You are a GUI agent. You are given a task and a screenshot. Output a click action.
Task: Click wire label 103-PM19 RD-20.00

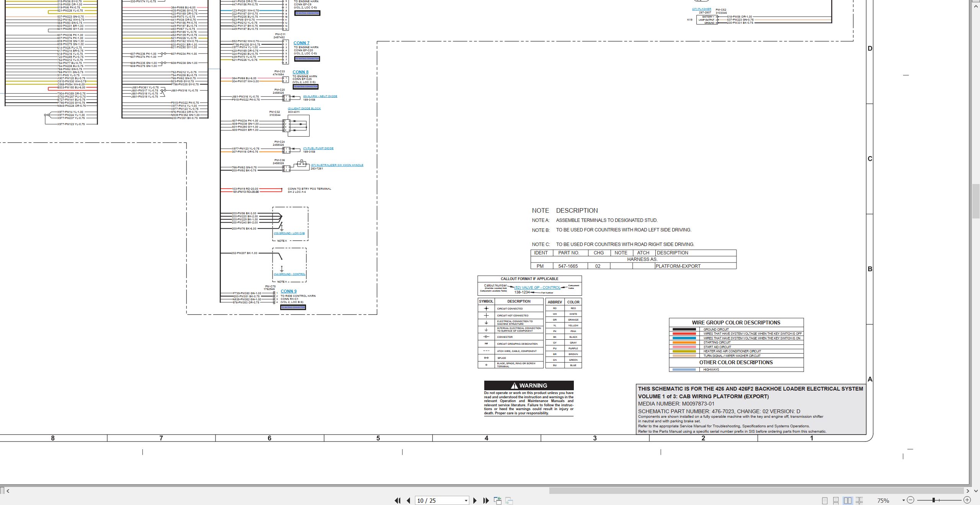245,189
